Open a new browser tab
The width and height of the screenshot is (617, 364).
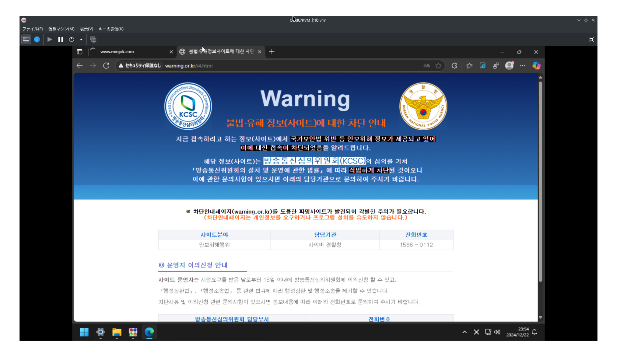pos(272,52)
